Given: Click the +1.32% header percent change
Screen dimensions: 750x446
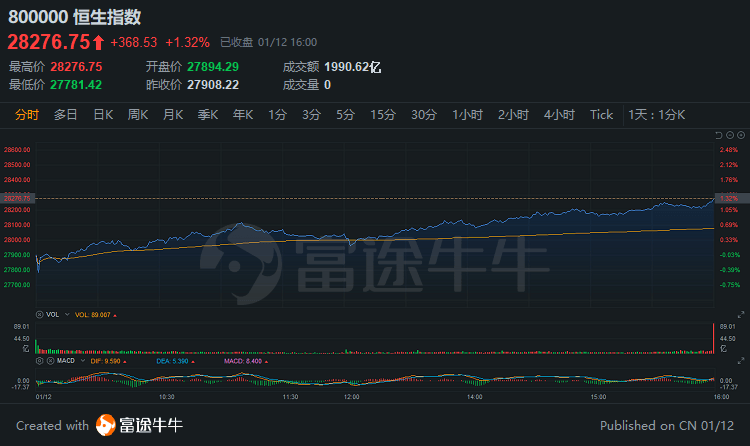Looking at the screenshot, I should (188, 43).
